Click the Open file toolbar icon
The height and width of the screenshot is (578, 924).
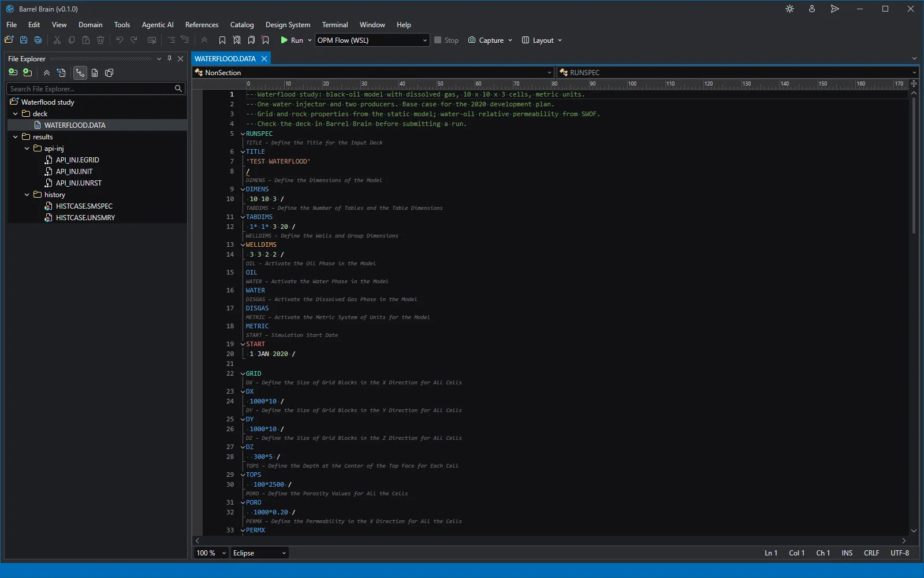(9, 40)
